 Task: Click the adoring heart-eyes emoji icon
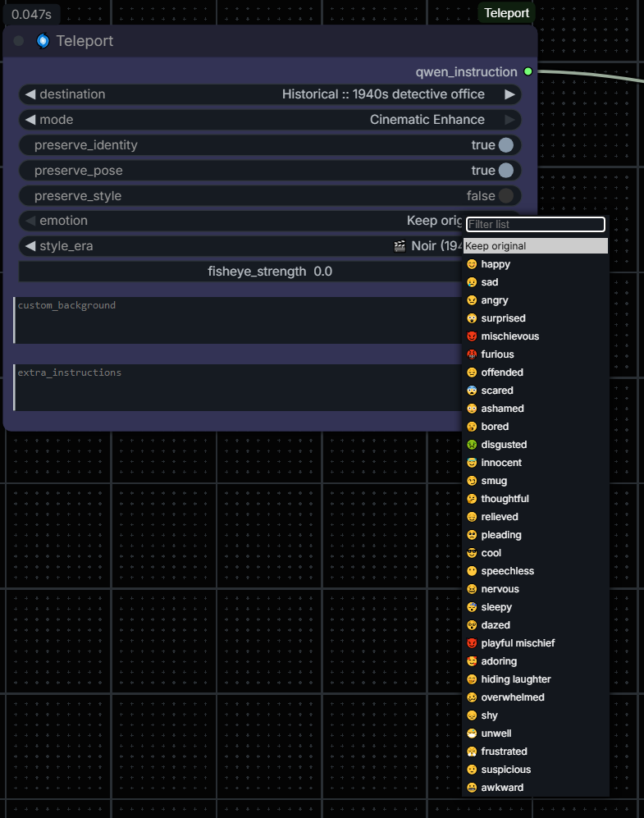click(x=472, y=661)
